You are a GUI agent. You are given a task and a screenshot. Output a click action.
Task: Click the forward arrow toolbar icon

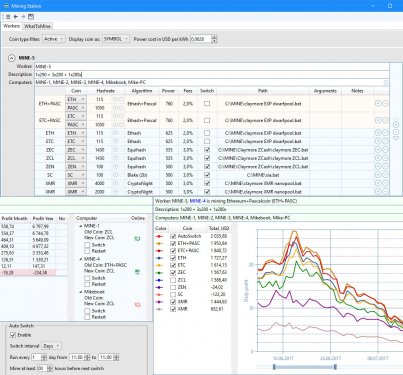coord(23,17)
